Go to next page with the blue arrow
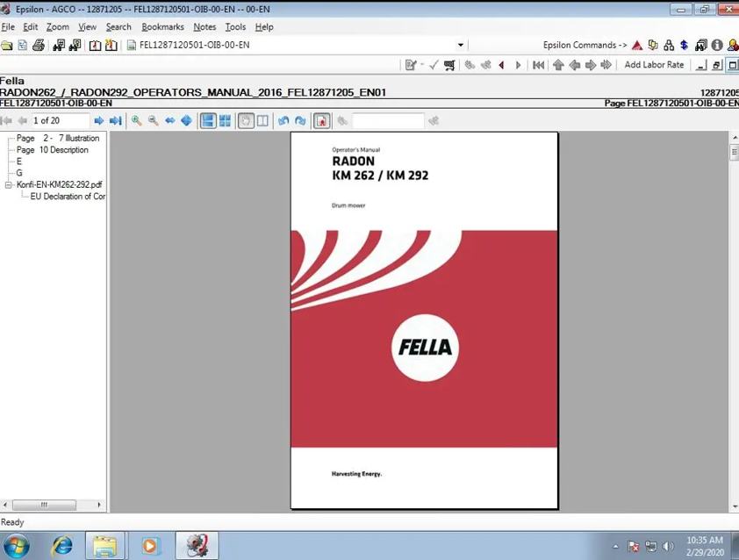 [x=98, y=120]
